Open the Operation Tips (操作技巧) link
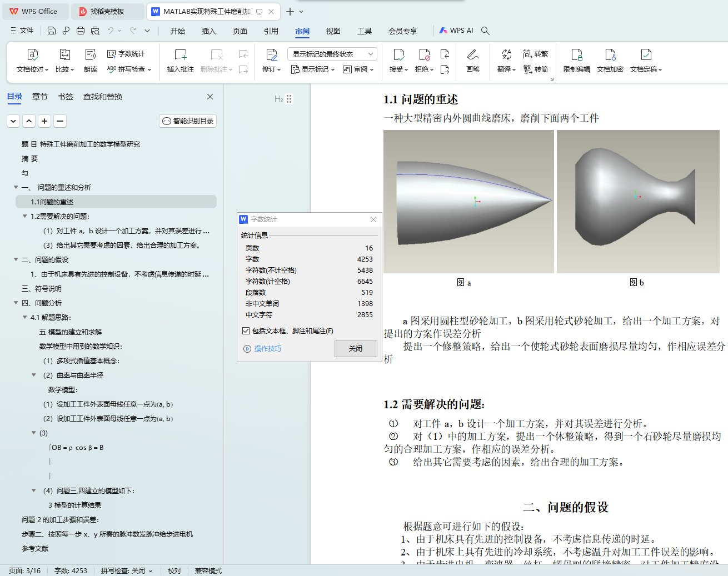 [x=267, y=349]
